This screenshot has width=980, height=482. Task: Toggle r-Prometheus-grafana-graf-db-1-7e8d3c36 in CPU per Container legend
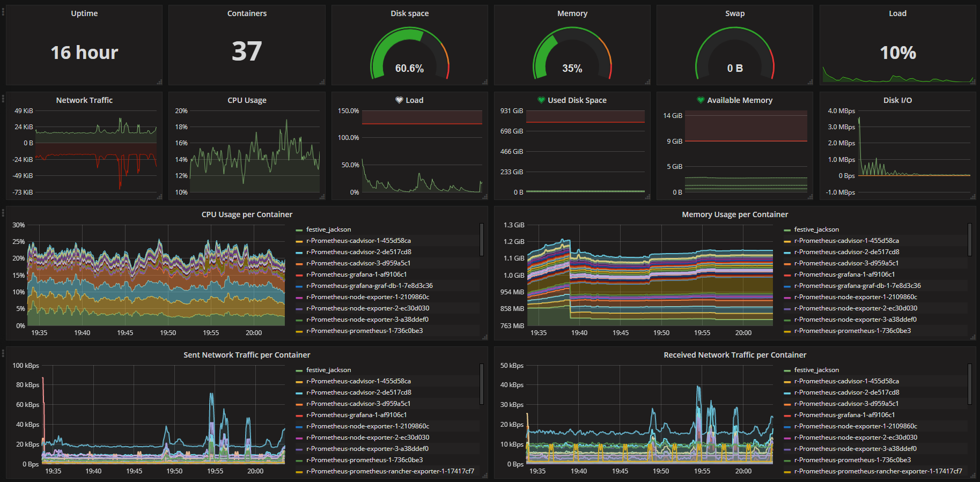tap(370, 286)
